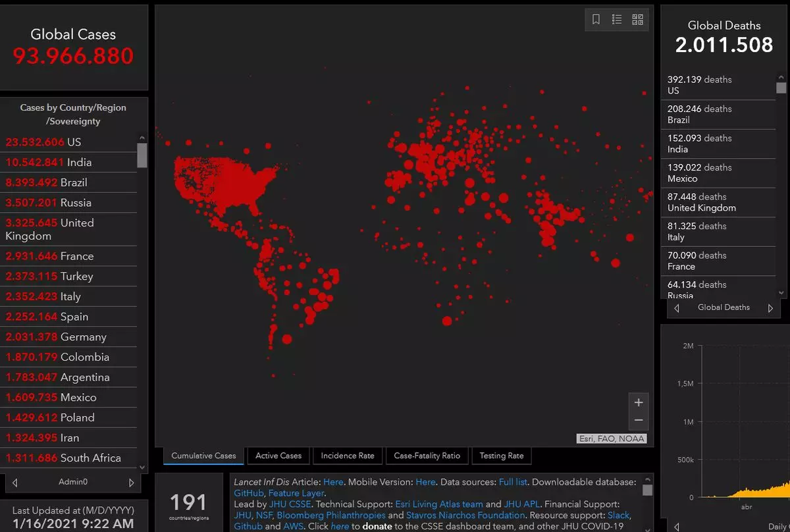Viewport: 790px width, 532px height.
Task: Zoom out on the map
Action: (x=638, y=420)
